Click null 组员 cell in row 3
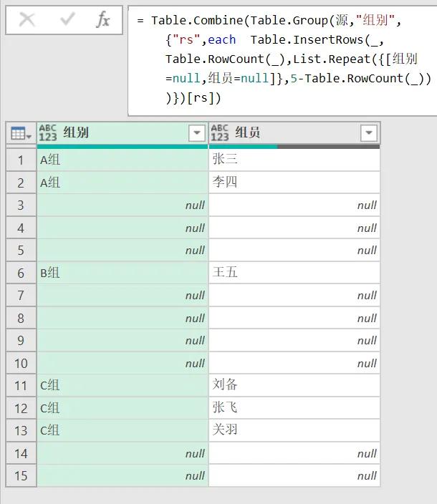The width and height of the screenshot is (437, 504). pos(294,205)
